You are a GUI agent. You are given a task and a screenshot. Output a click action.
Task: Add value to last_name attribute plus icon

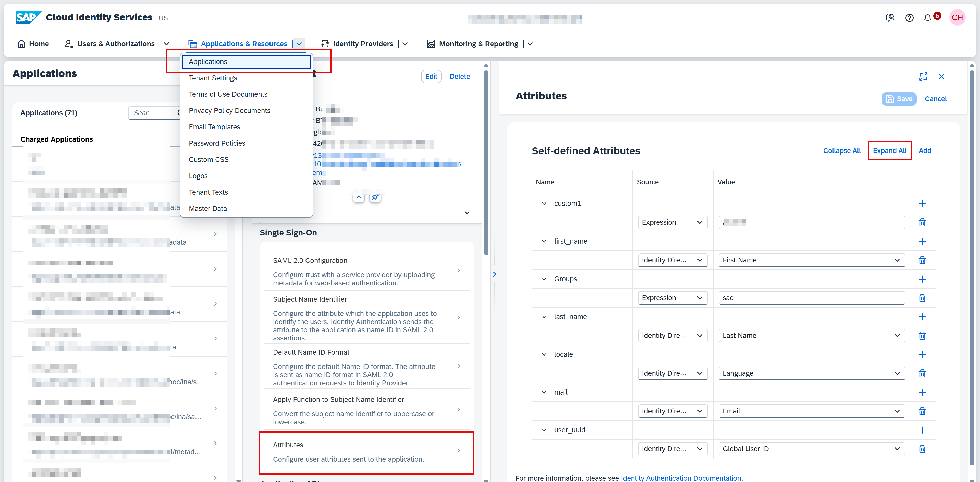[x=922, y=317]
